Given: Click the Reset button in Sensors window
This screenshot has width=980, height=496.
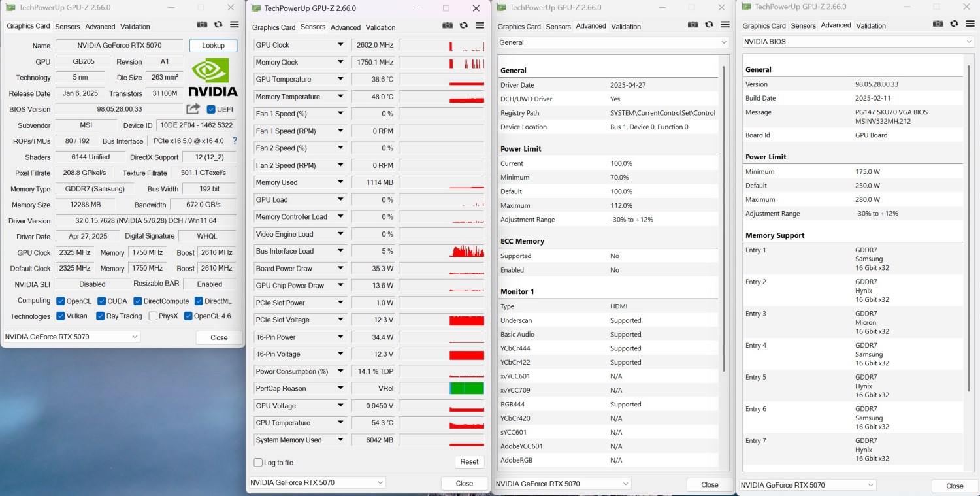Looking at the screenshot, I should click(469, 461).
